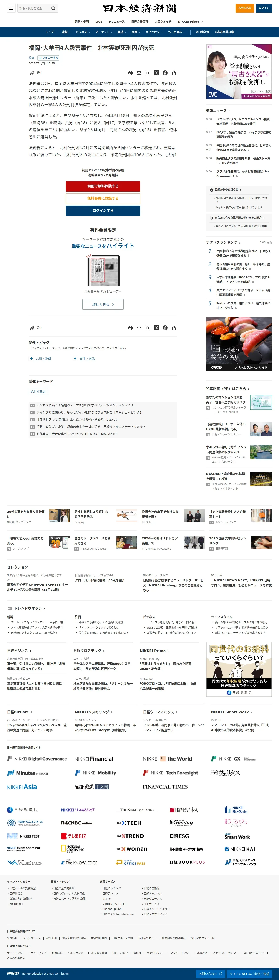Click the 無料会員に登録する button

pos(103,198)
